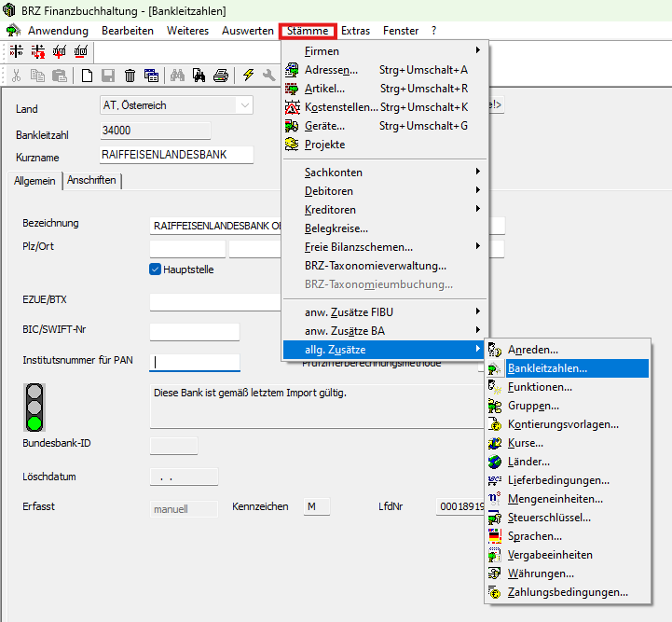Click the wrench tool icon
The height and width of the screenshot is (622, 672).
[269, 76]
